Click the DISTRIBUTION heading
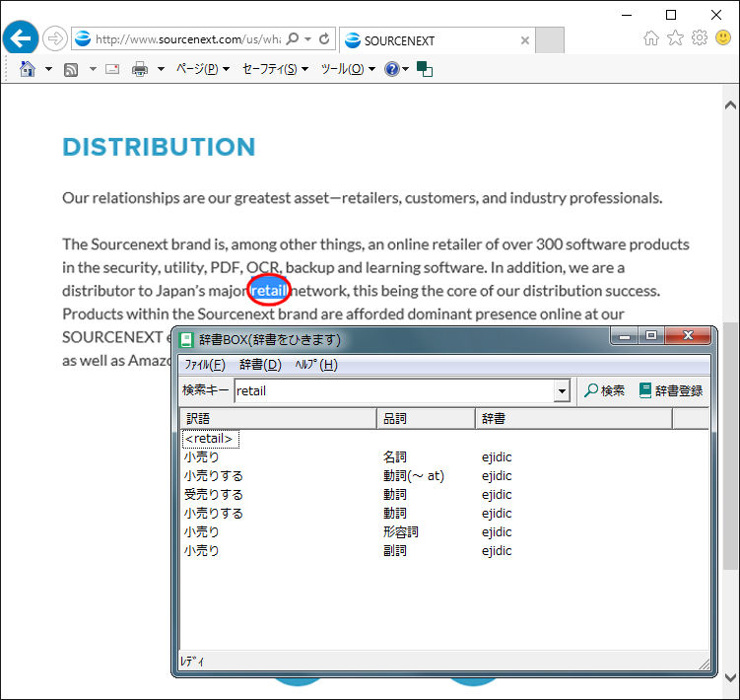 pyautogui.click(x=159, y=147)
